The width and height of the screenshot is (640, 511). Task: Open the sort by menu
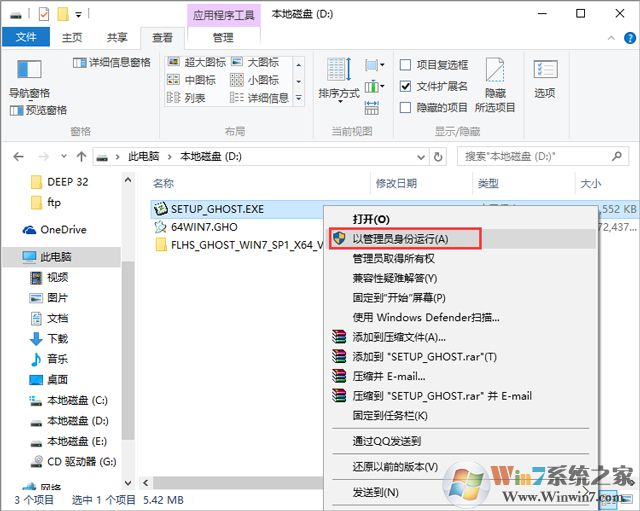pyautogui.click(x=339, y=79)
